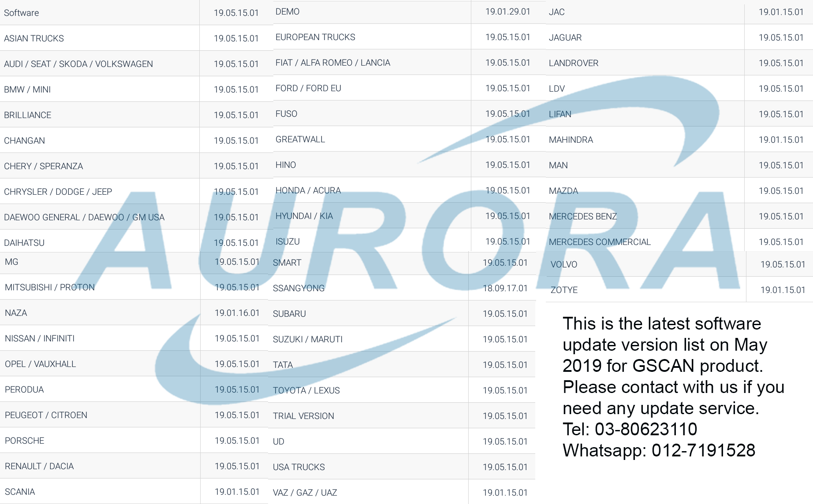Click the UD row label
Image resolution: width=813 pixels, height=504 pixels.
[x=279, y=441]
